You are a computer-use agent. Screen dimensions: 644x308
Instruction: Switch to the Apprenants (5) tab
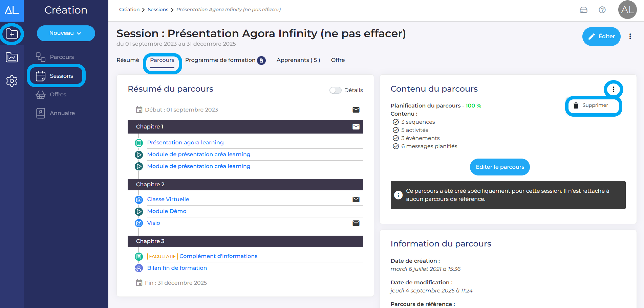[x=298, y=60]
